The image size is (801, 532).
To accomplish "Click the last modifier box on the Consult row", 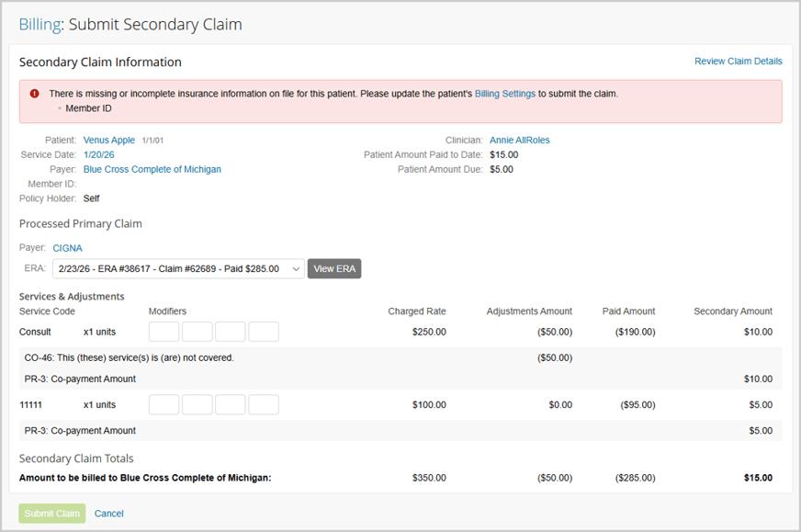I will click(263, 331).
